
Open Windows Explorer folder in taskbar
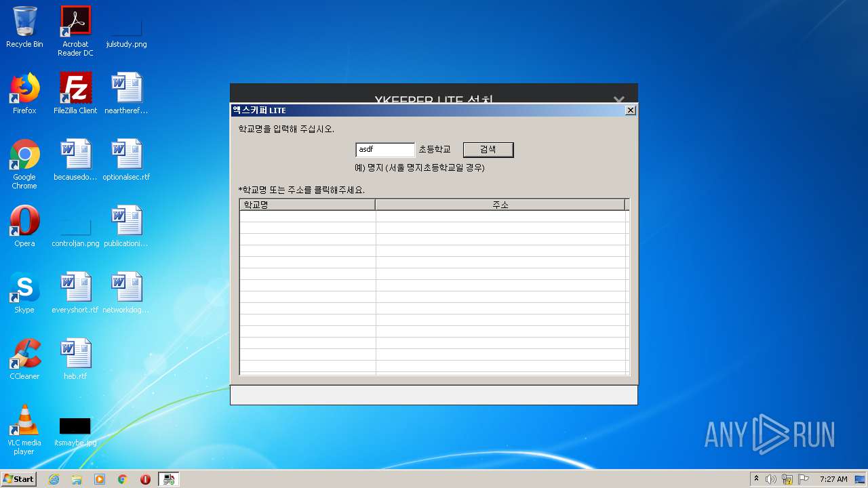77,479
